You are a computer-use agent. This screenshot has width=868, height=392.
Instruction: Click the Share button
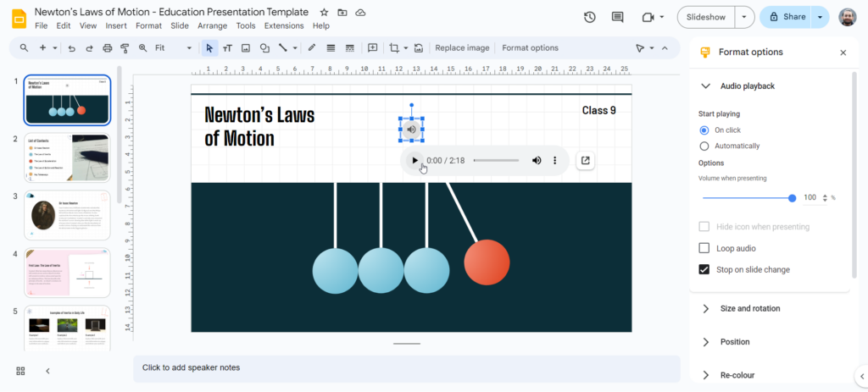point(787,17)
